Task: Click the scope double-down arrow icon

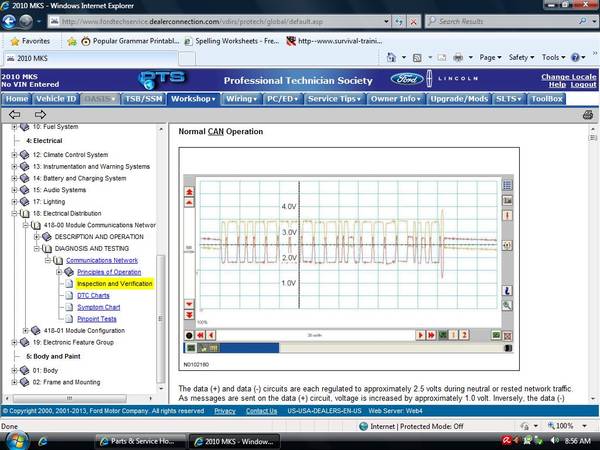Action: click(x=189, y=315)
